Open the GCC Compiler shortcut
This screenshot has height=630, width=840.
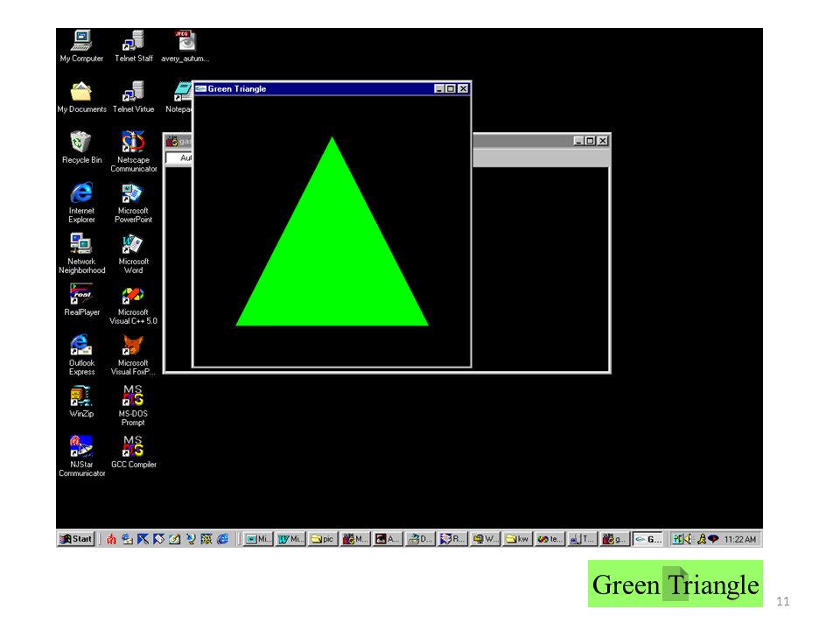pyautogui.click(x=133, y=452)
